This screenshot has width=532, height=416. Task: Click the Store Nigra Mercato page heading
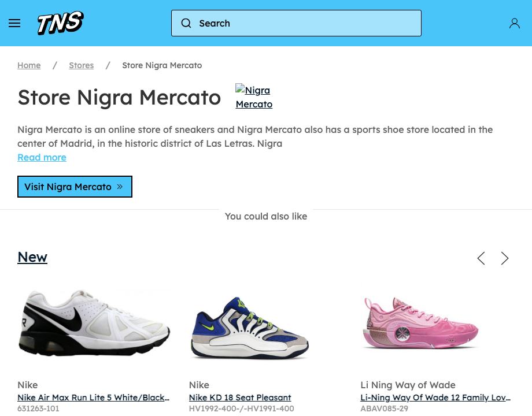coord(119,97)
